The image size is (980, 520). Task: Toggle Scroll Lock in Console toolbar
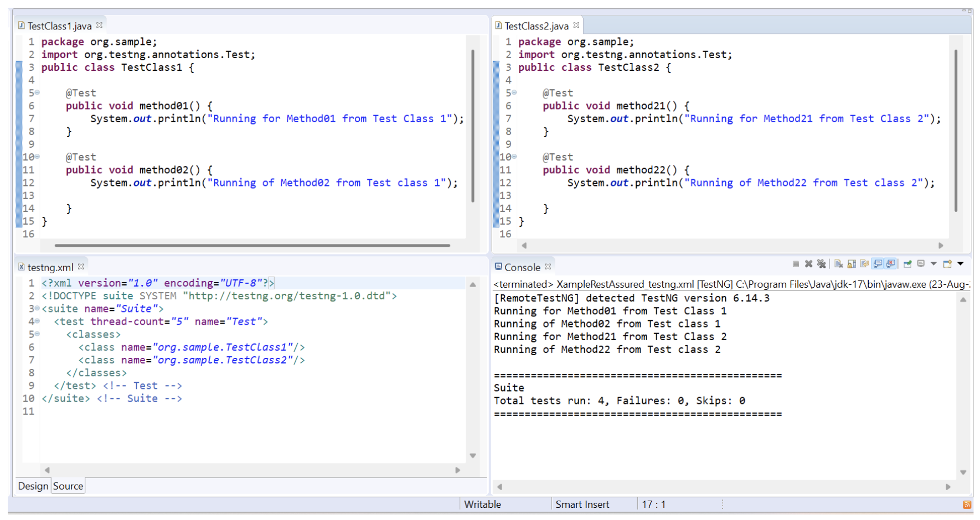point(852,264)
